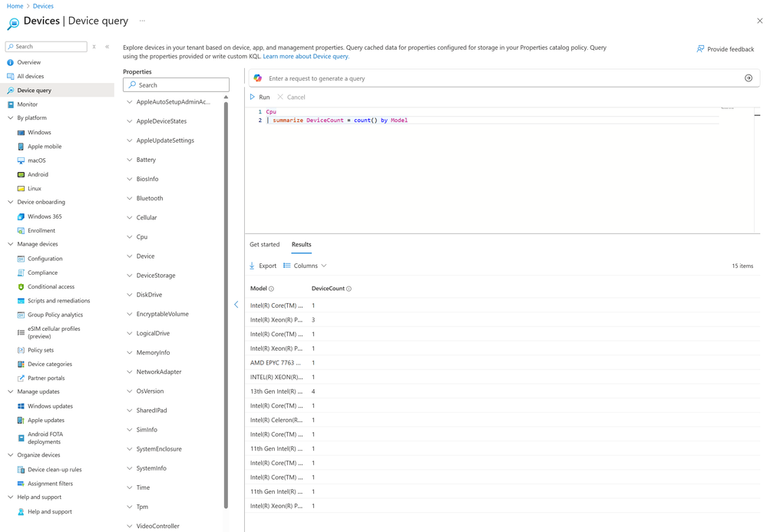Open the Assignment filters icon
767x532 pixels.
tap(21, 484)
